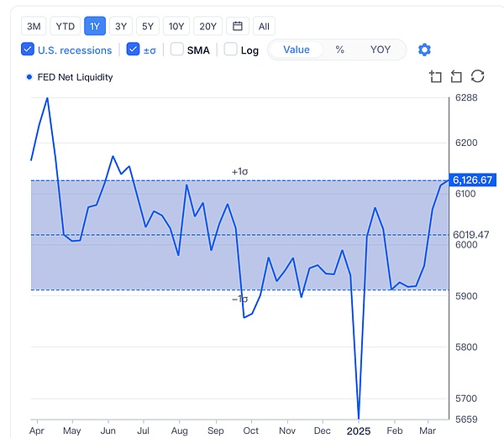Disable the U.S. recessions checkbox
The image size is (504, 438).
28,50
